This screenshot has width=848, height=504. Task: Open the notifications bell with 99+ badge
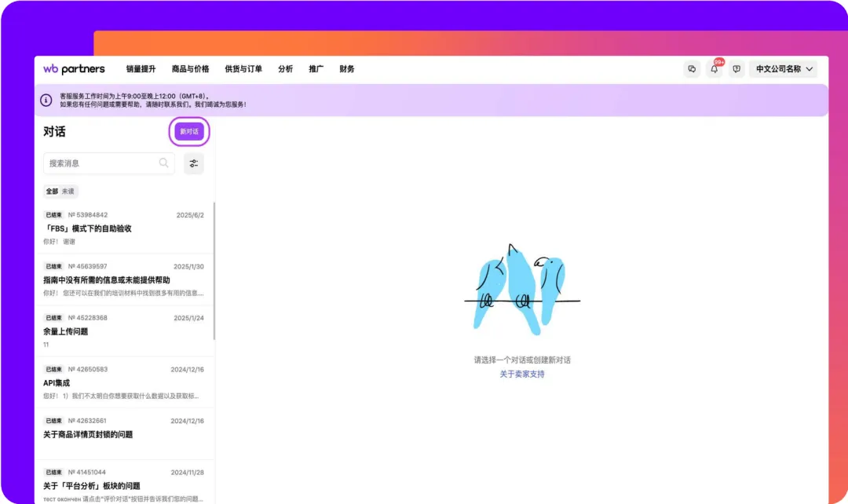(x=714, y=69)
